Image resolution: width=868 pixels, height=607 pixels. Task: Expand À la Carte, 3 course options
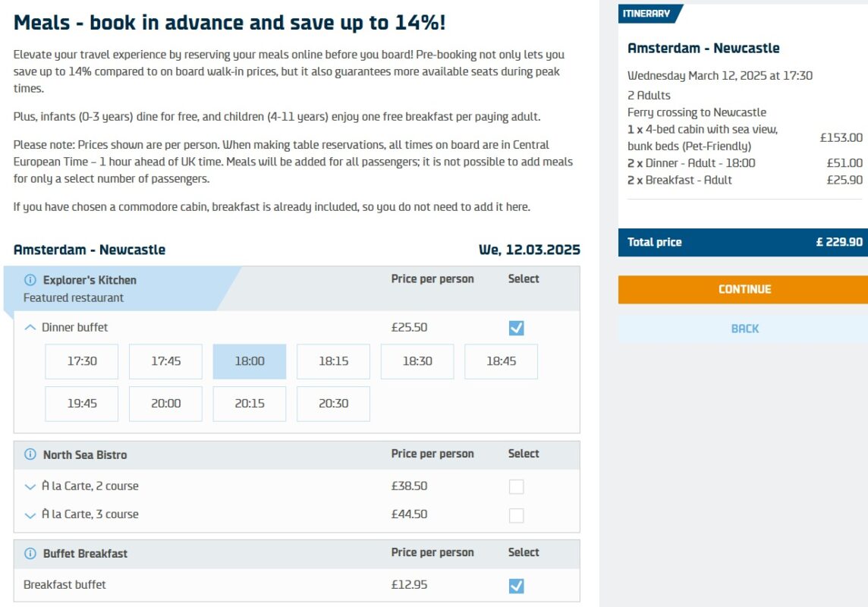(30, 515)
